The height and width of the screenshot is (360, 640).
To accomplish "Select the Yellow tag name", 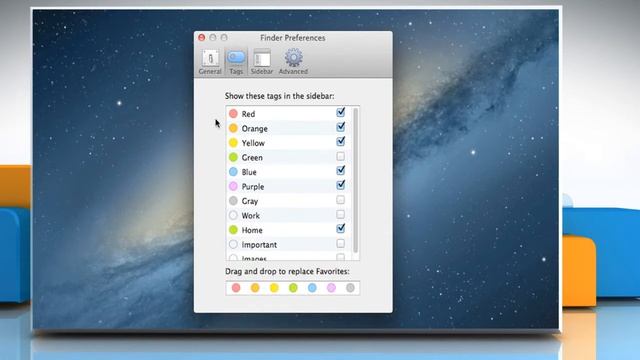I will [253, 143].
